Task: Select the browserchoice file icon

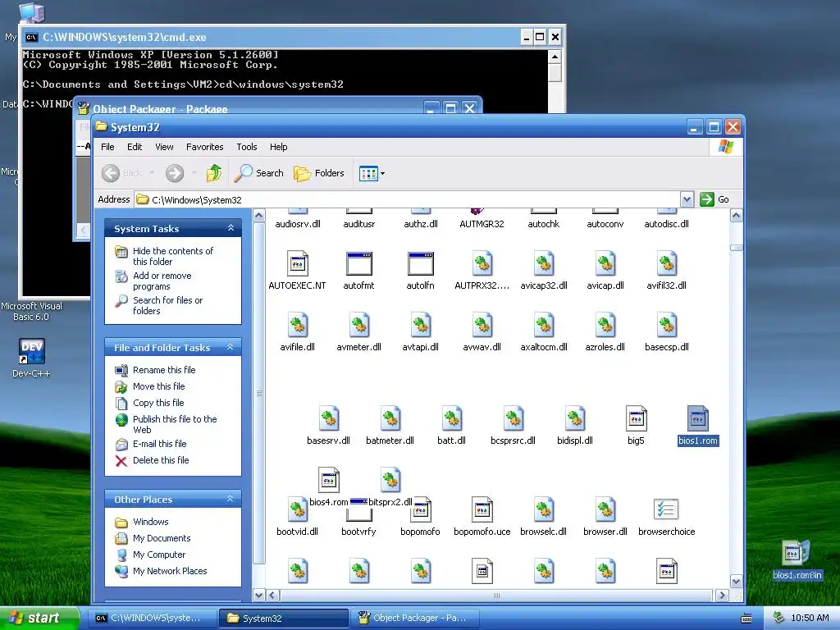Action: (667, 509)
